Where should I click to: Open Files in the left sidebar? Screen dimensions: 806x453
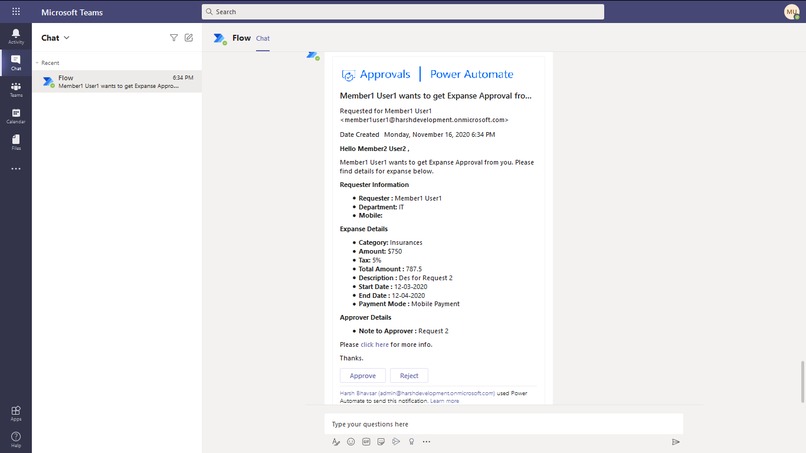coord(16,142)
